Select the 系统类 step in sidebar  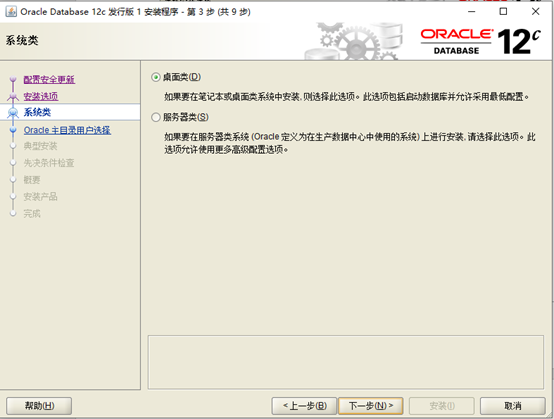click(37, 112)
